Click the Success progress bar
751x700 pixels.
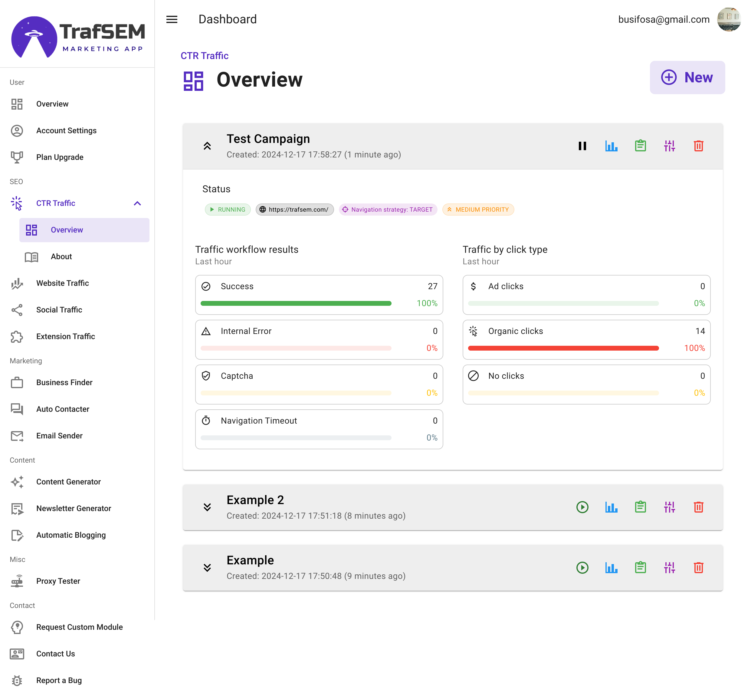click(x=296, y=303)
